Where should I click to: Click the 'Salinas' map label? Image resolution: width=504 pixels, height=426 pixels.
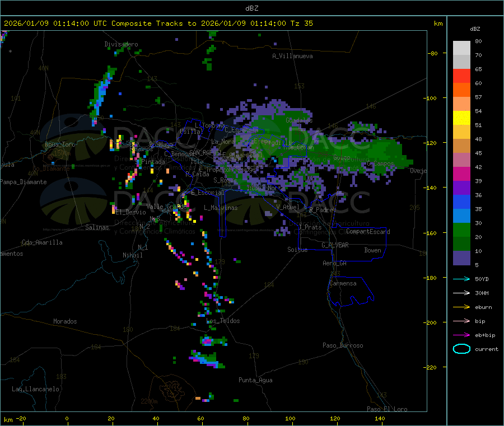(97, 227)
